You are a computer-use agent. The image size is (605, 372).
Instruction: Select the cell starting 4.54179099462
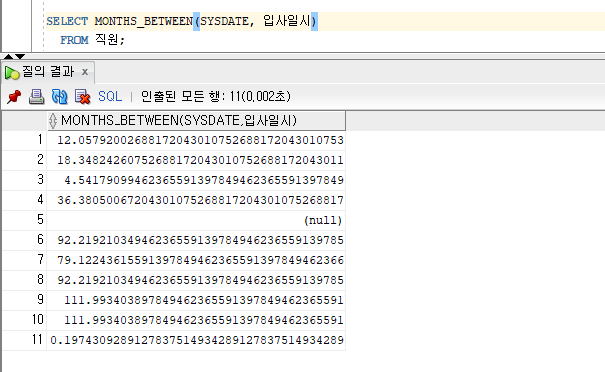(196, 180)
